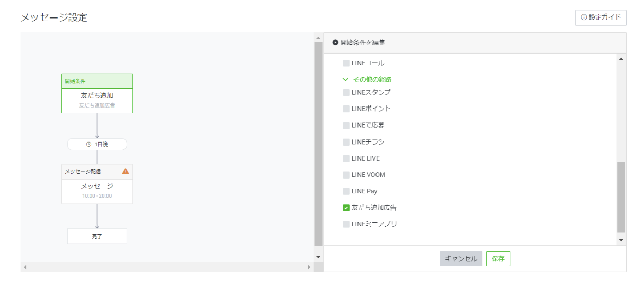Open the メッセージ配信 node

pos(97,189)
